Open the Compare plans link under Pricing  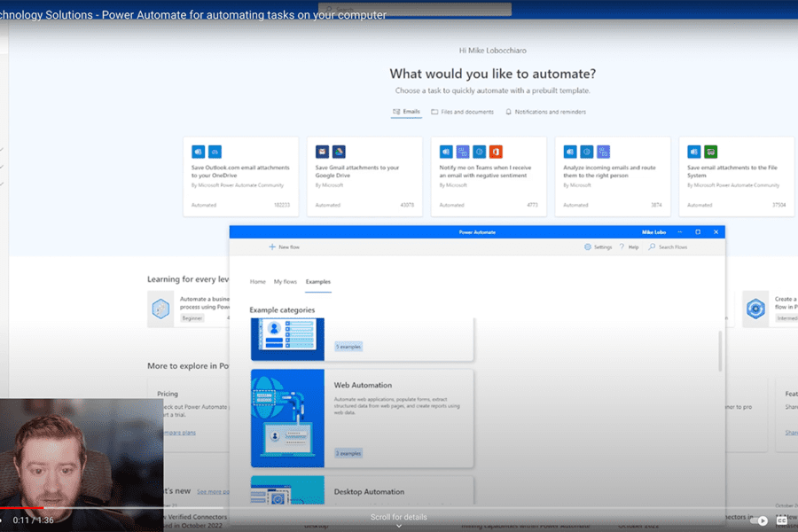179,433
